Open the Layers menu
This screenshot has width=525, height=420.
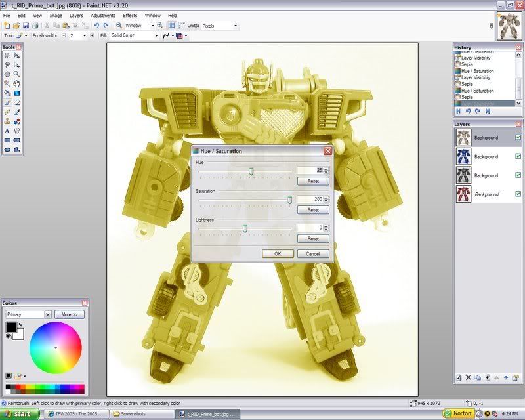(x=76, y=15)
